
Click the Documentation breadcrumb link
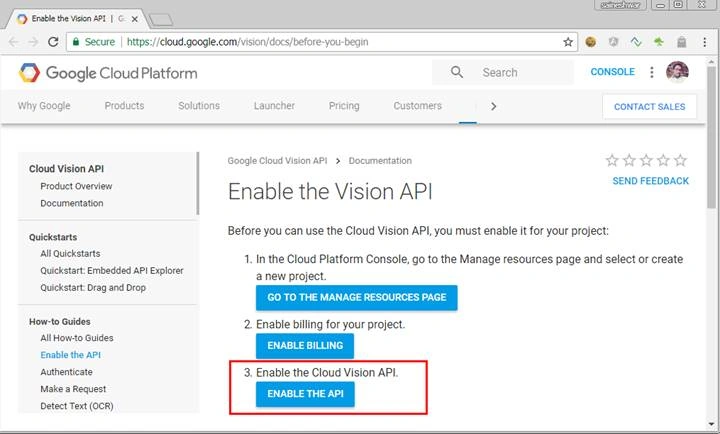pyautogui.click(x=380, y=161)
